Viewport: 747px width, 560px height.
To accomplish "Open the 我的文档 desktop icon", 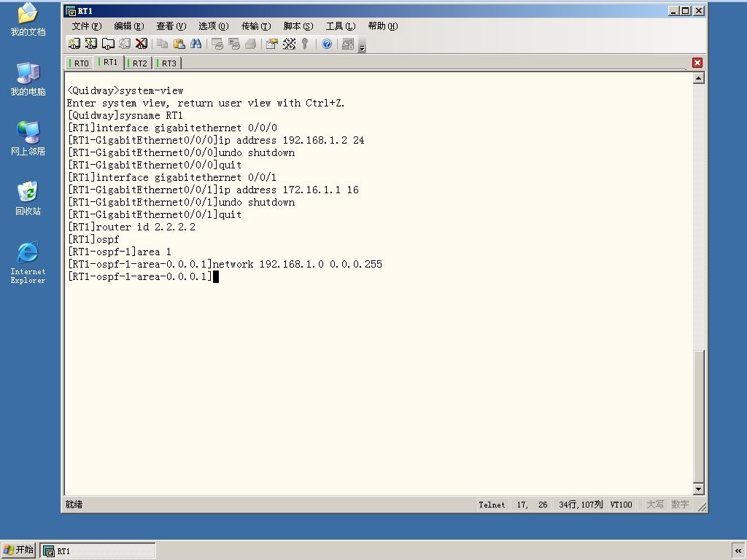I will (x=28, y=20).
